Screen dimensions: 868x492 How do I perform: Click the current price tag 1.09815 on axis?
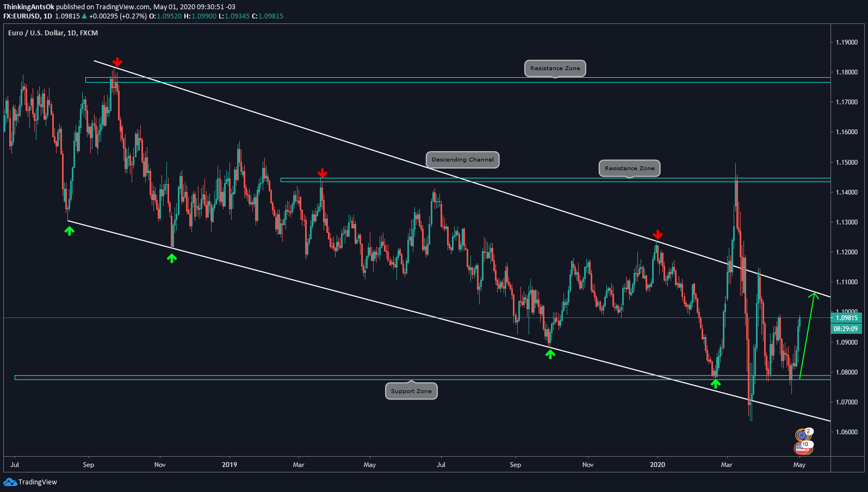[846, 318]
